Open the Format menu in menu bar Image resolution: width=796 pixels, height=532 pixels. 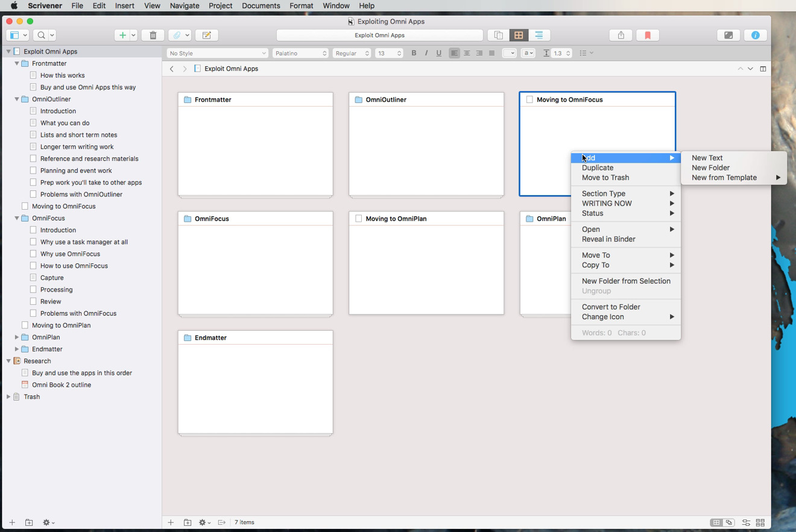click(x=301, y=5)
